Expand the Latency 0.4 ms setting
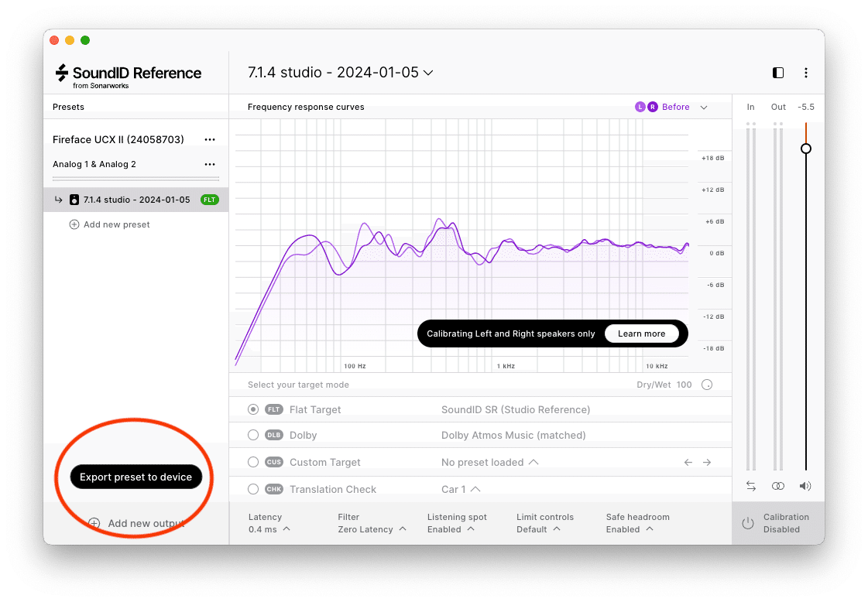This screenshot has width=868, height=602. coord(269,523)
